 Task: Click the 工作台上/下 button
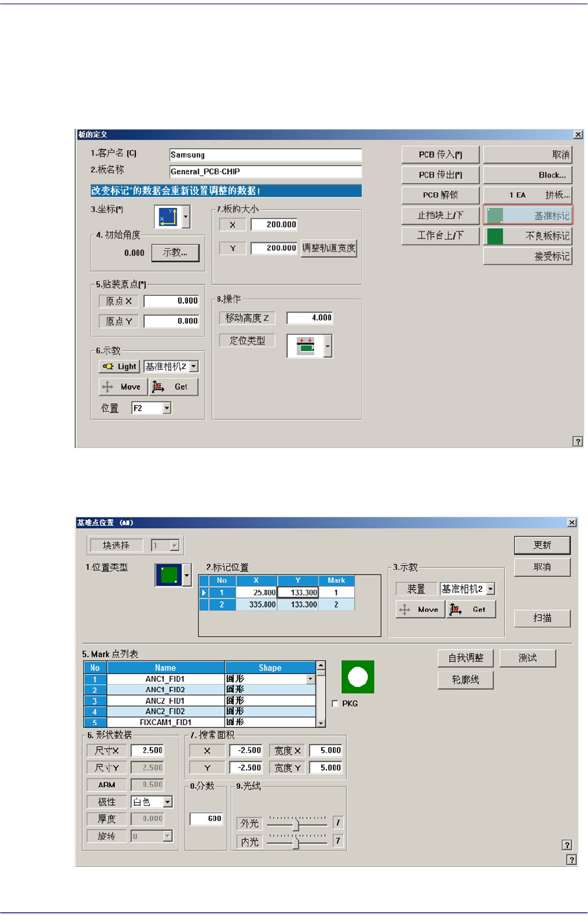(x=440, y=235)
